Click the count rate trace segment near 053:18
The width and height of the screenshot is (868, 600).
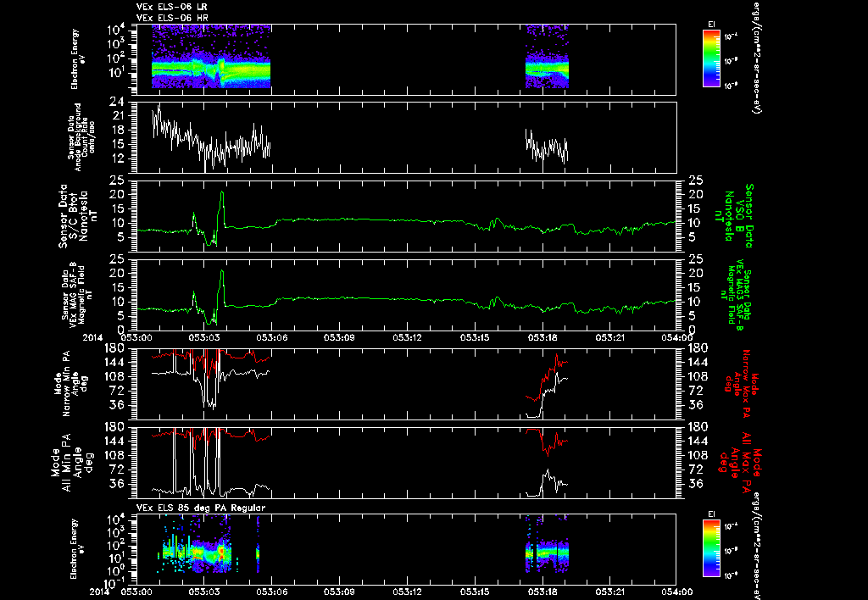click(x=547, y=147)
